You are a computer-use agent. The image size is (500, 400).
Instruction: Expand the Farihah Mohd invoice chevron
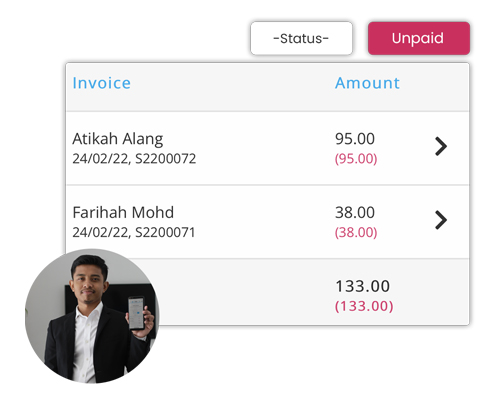[441, 220]
